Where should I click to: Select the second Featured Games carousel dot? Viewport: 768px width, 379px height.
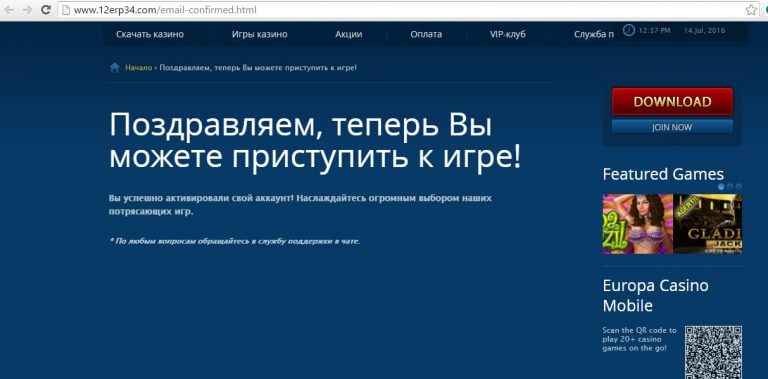point(730,187)
